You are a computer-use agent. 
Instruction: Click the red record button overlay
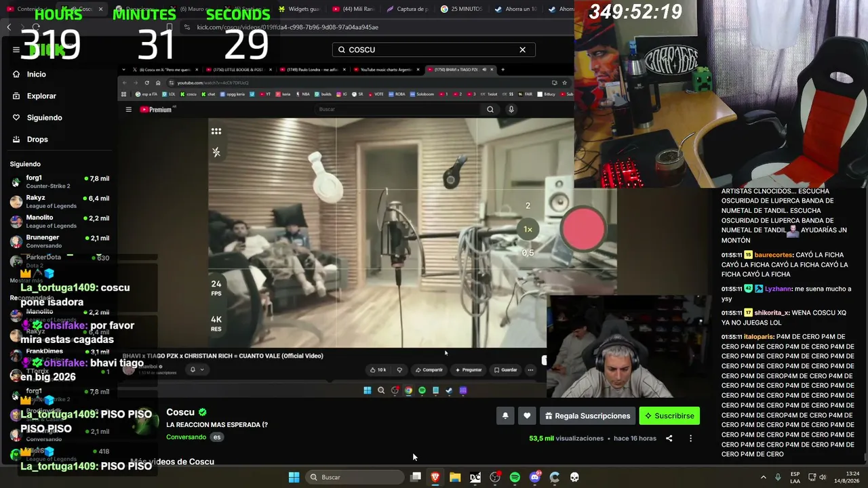pos(584,229)
